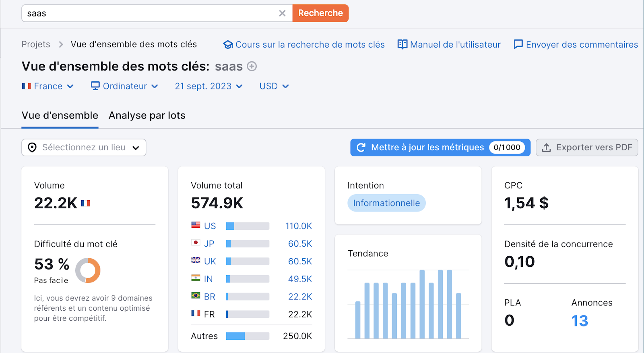Click Exporter vers PDF button

pyautogui.click(x=587, y=147)
